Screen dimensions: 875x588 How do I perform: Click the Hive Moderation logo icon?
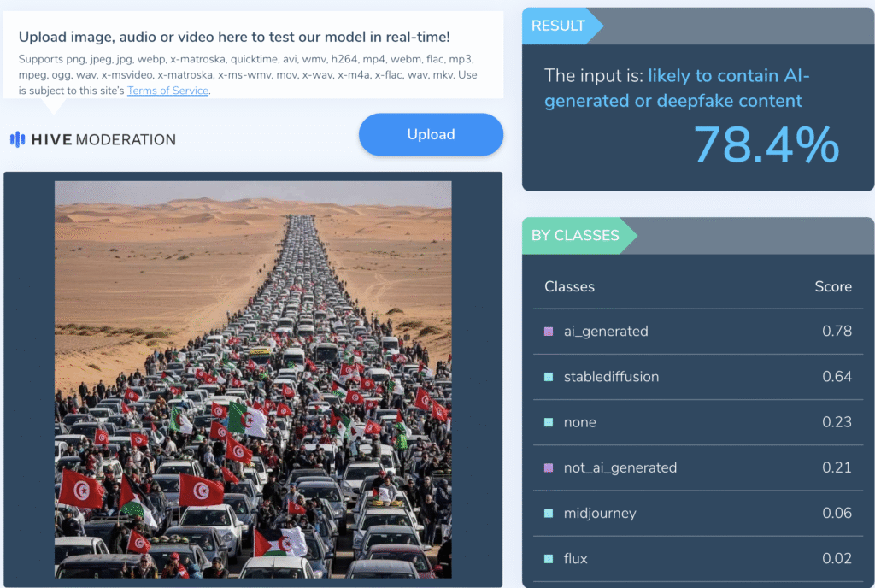[x=17, y=139]
